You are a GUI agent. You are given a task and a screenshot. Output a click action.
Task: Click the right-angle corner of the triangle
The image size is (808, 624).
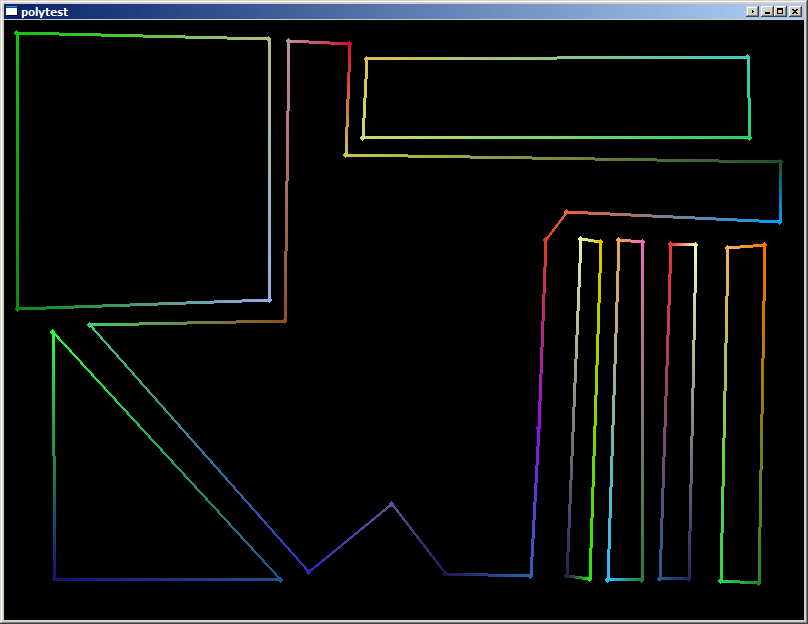(54, 579)
